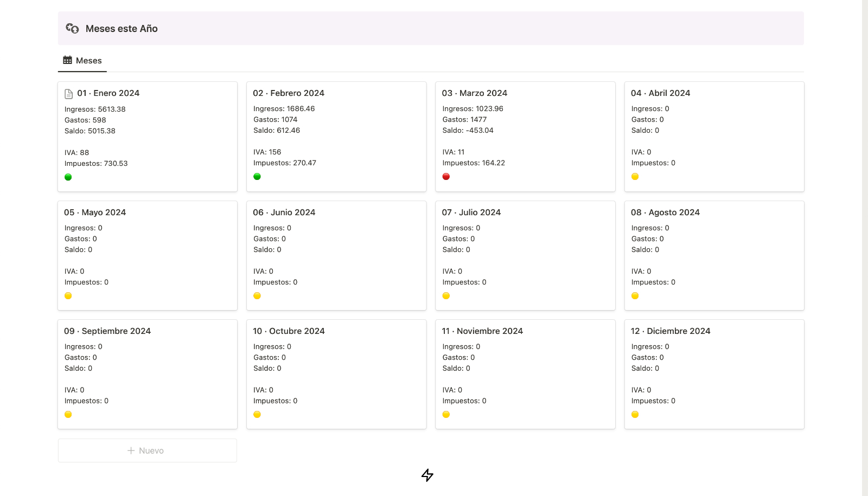868x496 pixels.
Task: Click the yellow dot on Julio 2024
Action: pos(446,296)
